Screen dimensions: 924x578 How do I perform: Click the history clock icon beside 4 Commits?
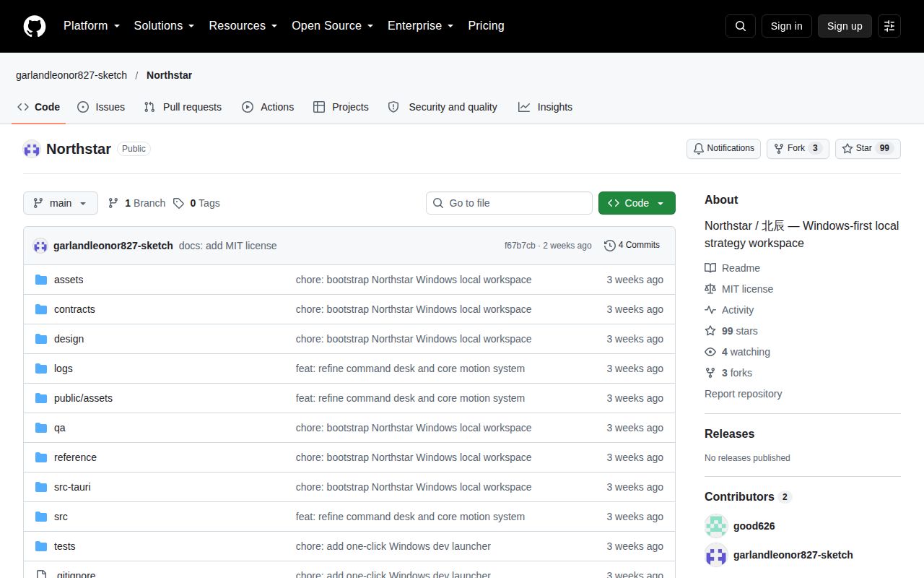point(610,246)
